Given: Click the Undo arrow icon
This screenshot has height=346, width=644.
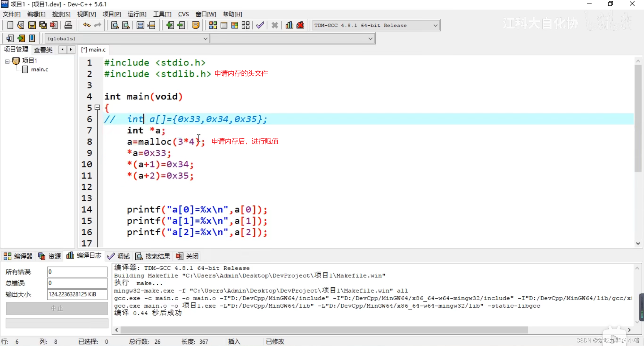Looking at the screenshot, I should pyautogui.click(x=86, y=25).
